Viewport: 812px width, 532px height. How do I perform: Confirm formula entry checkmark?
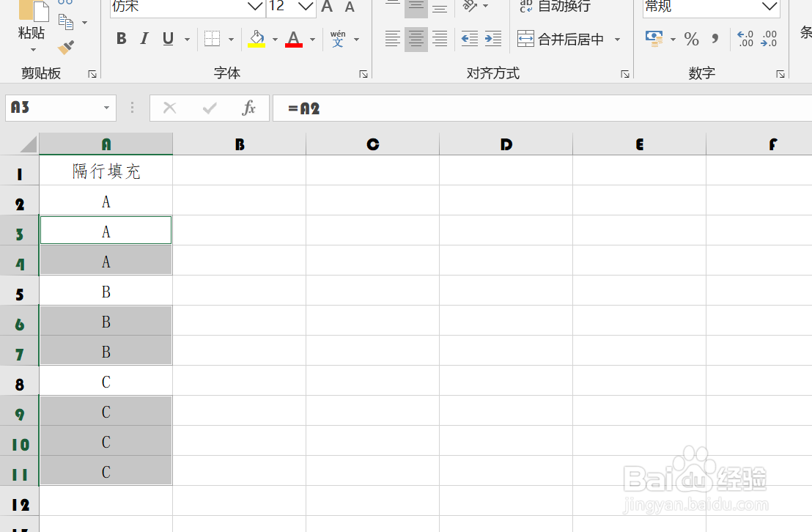pyautogui.click(x=210, y=108)
